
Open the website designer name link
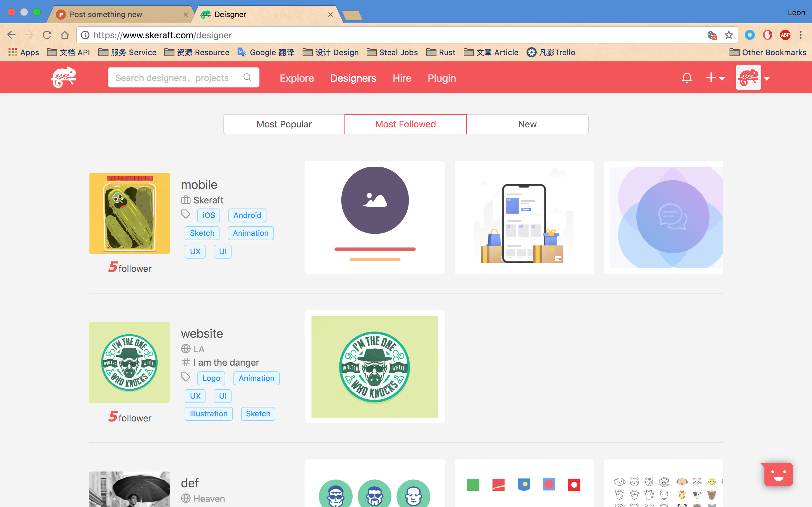tap(202, 333)
